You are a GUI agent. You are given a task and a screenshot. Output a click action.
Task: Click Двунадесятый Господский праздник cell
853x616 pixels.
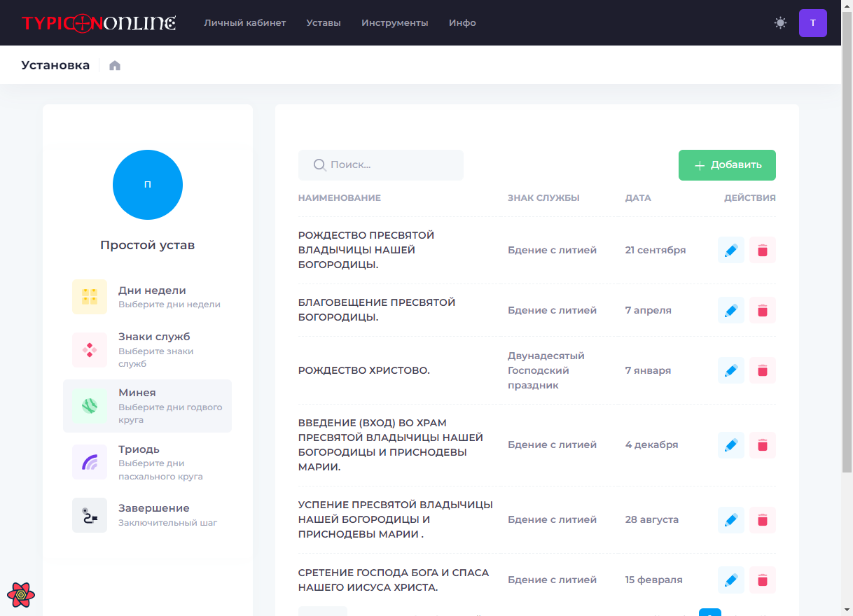(x=546, y=370)
